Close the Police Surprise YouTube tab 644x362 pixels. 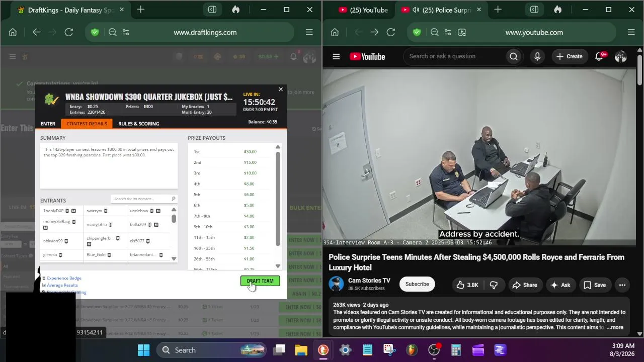click(478, 10)
